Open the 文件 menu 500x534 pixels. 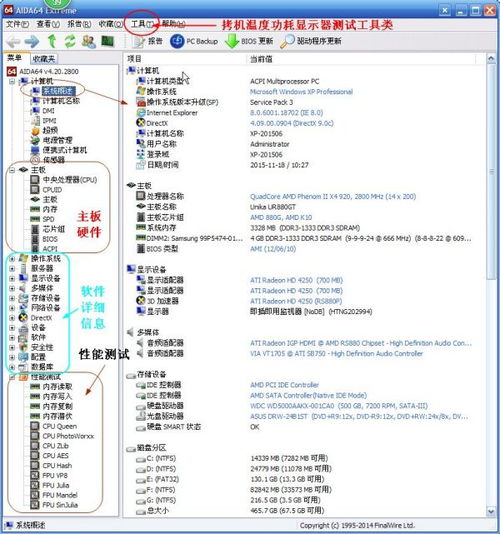17,24
